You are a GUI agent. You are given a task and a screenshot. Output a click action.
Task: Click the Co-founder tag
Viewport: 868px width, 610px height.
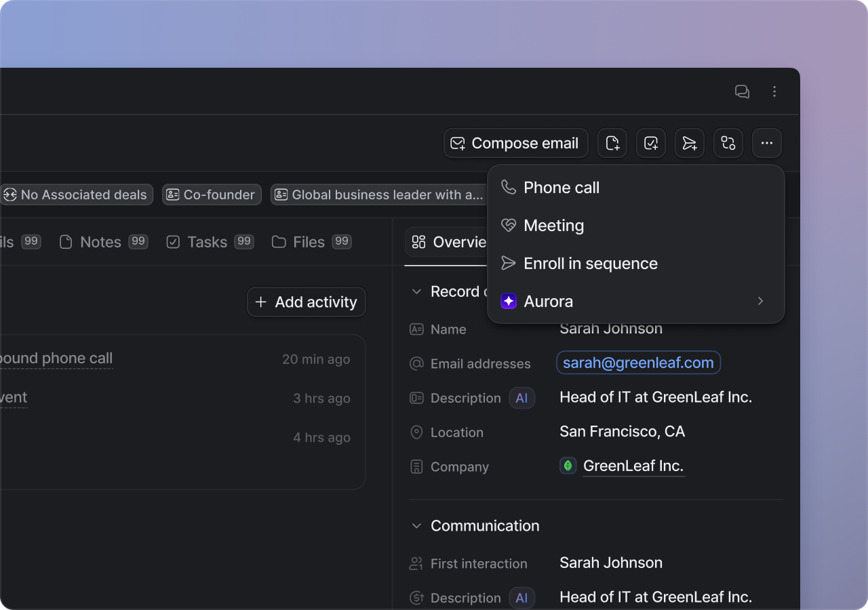pyautogui.click(x=212, y=195)
